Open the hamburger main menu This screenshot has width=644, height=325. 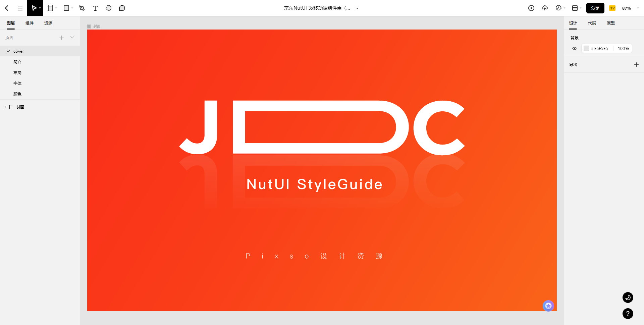[20, 8]
